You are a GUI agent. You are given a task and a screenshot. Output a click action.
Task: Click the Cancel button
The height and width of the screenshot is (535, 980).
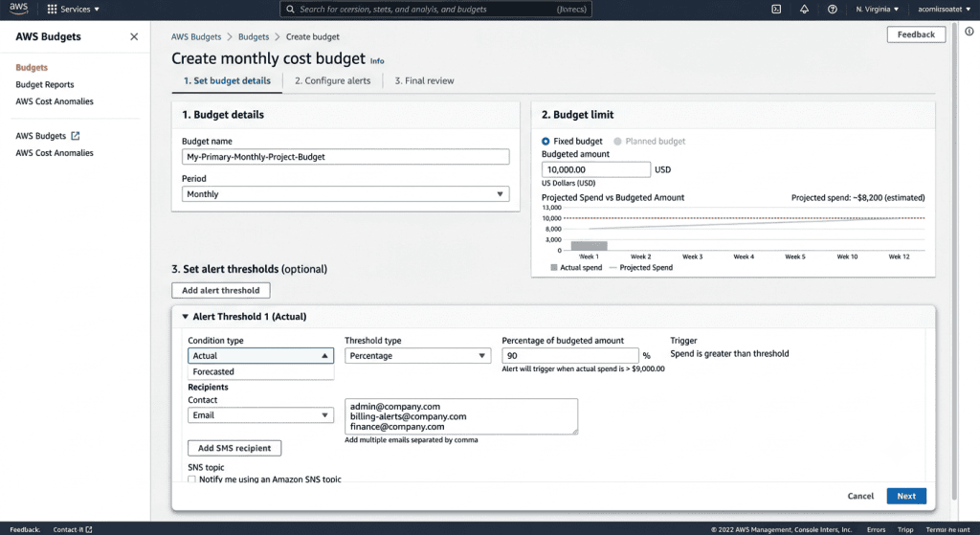coord(860,497)
